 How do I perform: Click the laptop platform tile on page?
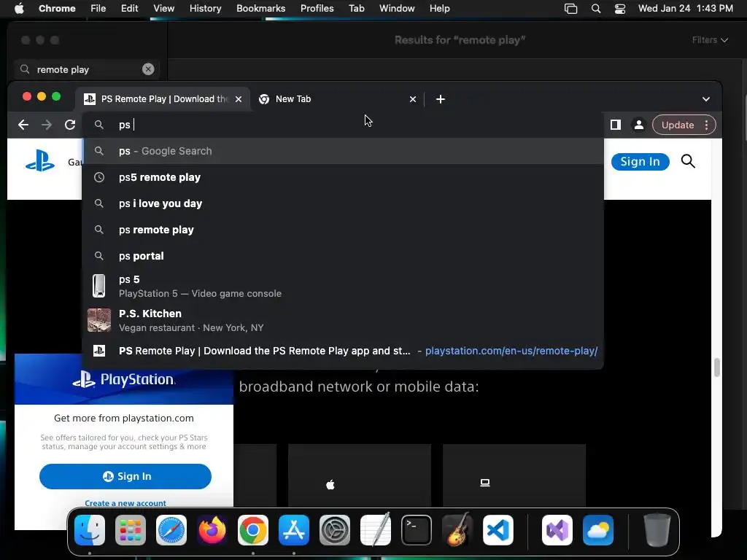point(514,475)
